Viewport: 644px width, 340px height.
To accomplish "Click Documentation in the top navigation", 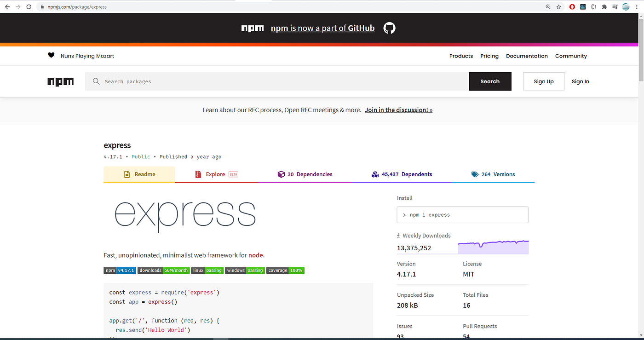I will pyautogui.click(x=527, y=56).
